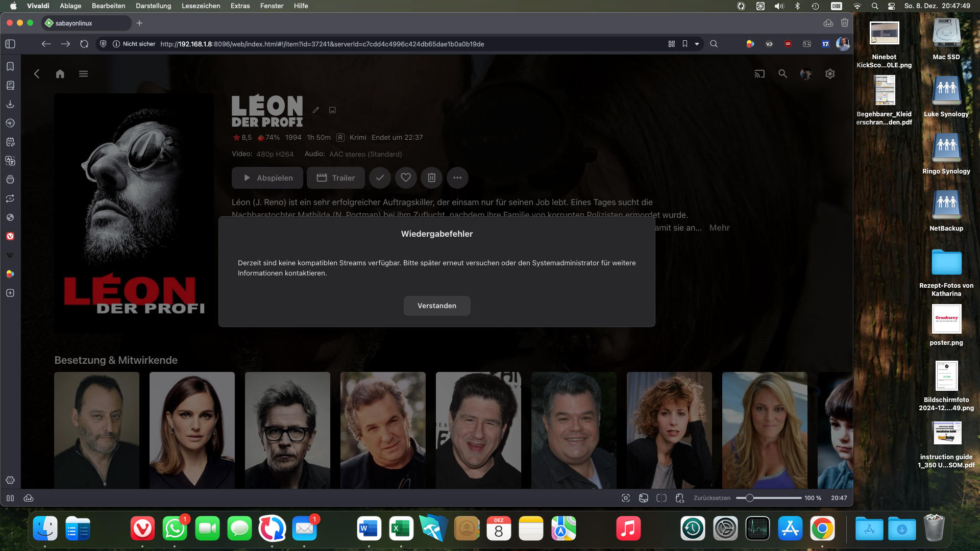Click the cast to device icon
The width and height of the screenshot is (980, 551).
tap(759, 74)
